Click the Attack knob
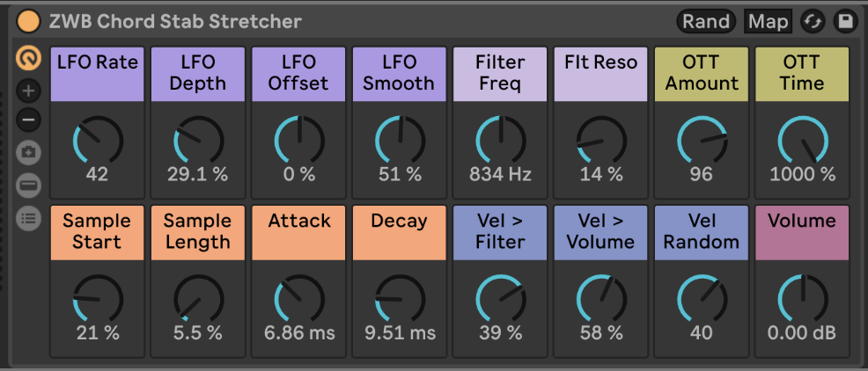The height and width of the screenshot is (371, 868). [x=298, y=299]
